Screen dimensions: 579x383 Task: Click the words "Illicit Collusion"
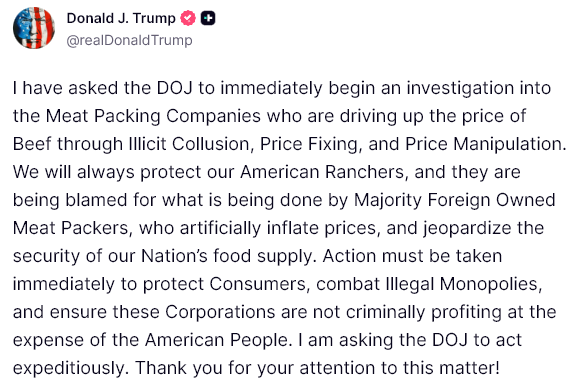pos(189,144)
